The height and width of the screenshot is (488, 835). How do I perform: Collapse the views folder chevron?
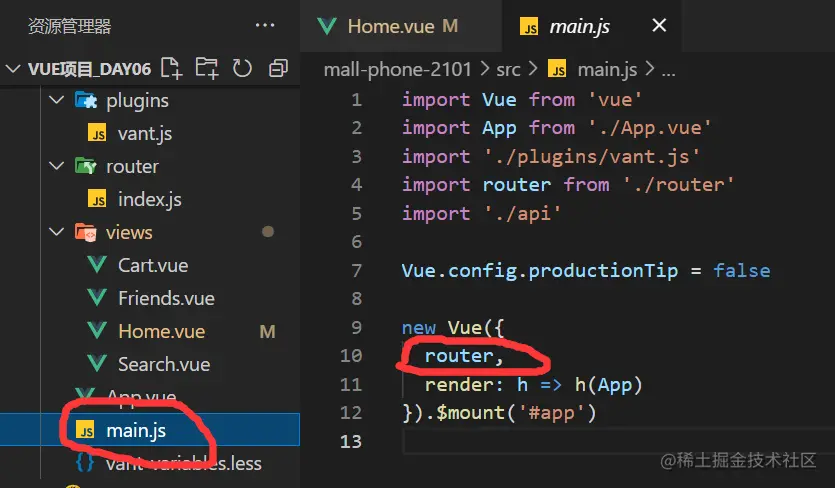click(56, 232)
